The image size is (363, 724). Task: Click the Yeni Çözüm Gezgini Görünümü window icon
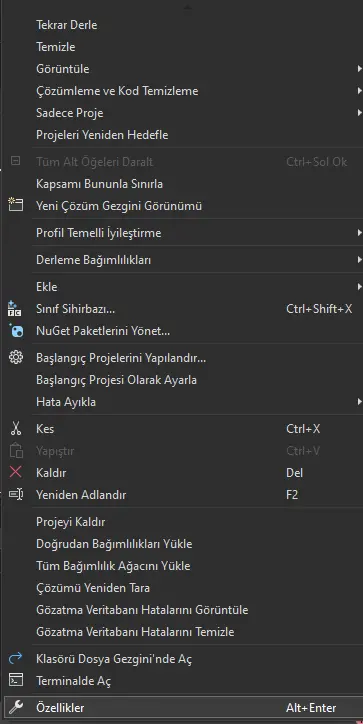[x=16, y=205]
